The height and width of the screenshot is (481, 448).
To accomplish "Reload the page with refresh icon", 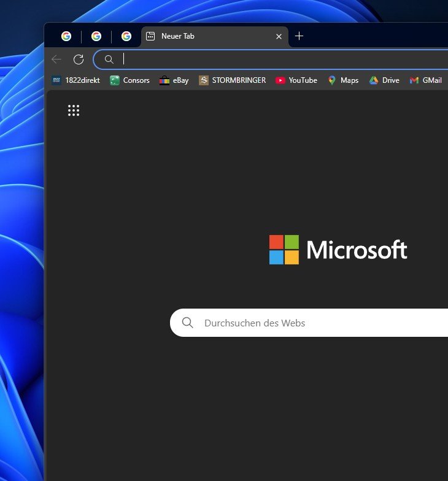I will coord(79,59).
